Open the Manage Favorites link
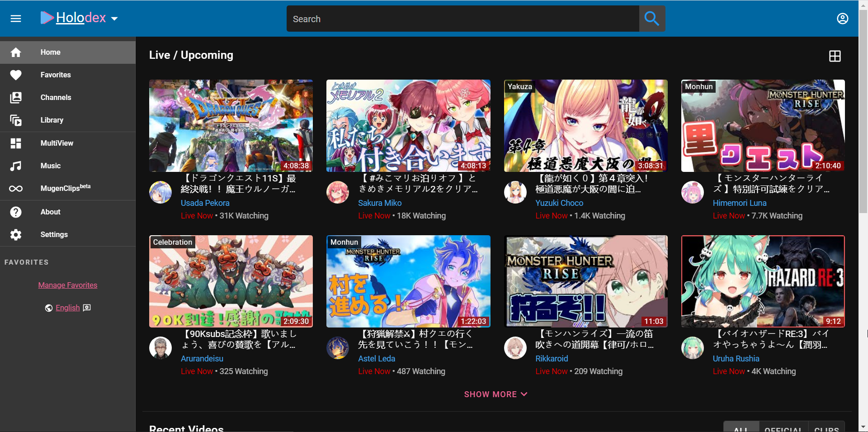The height and width of the screenshot is (432, 868). (68, 285)
